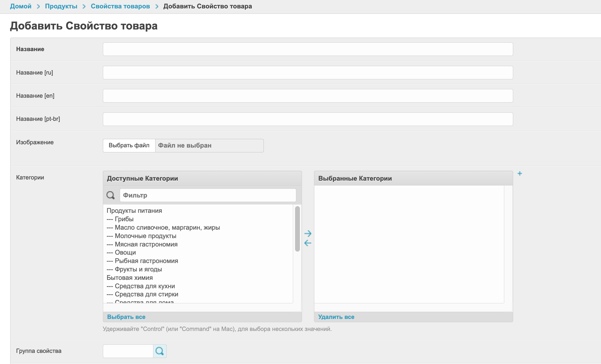Click the filter magnifier icon in categories
This screenshot has height=364, width=601.
[111, 195]
